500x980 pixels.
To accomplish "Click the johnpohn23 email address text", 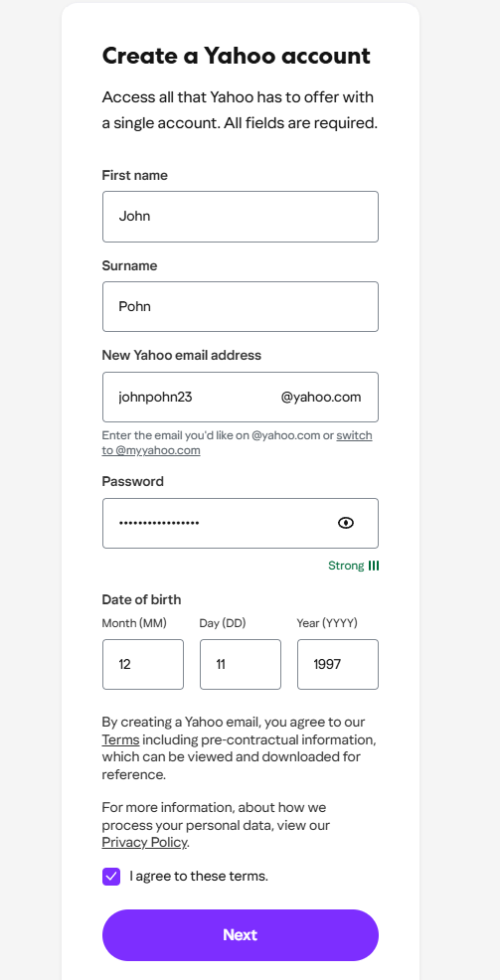I will (x=156, y=397).
